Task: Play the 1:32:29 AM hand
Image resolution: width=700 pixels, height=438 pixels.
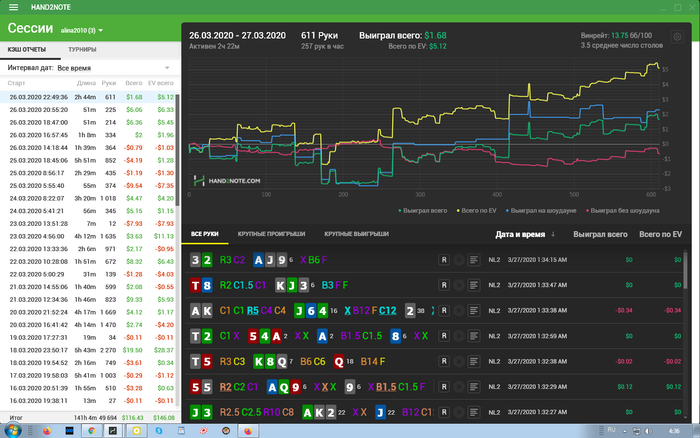Action: [458, 387]
